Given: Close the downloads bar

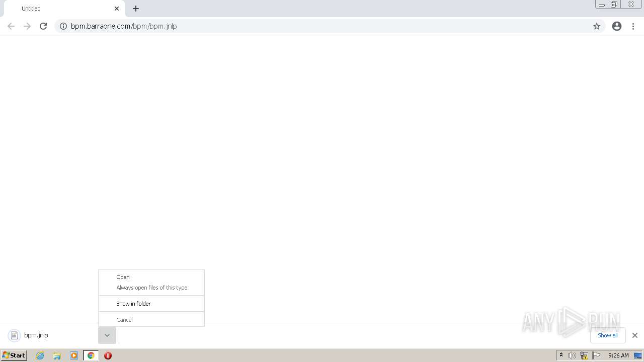Looking at the screenshot, I should pos(635,335).
